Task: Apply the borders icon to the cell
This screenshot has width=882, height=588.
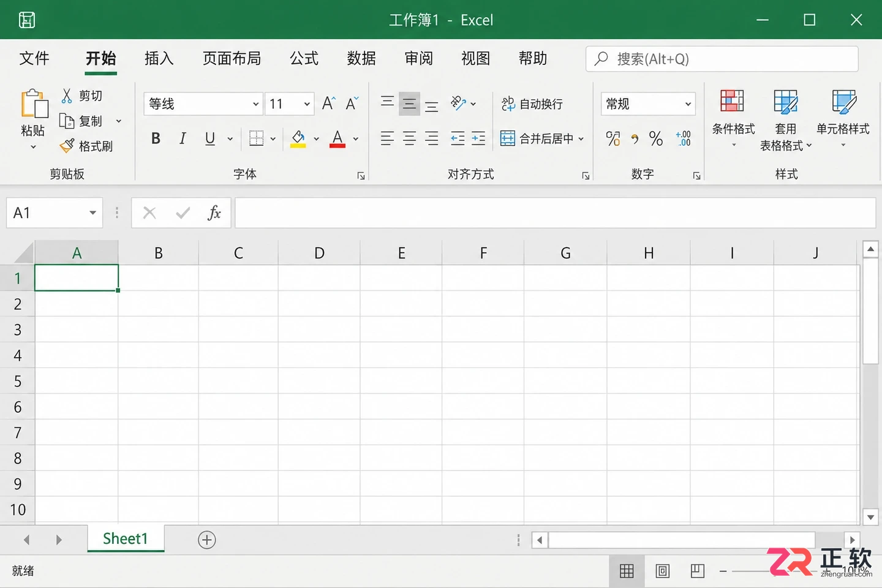Action: [257, 138]
